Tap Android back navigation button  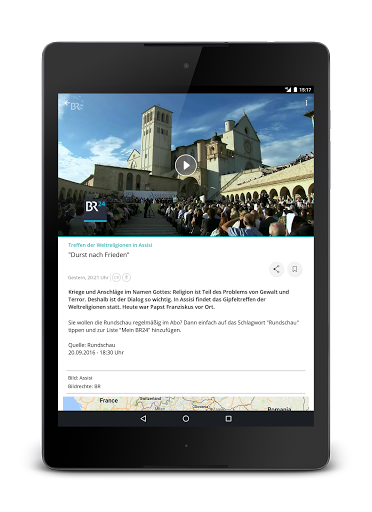(x=143, y=418)
